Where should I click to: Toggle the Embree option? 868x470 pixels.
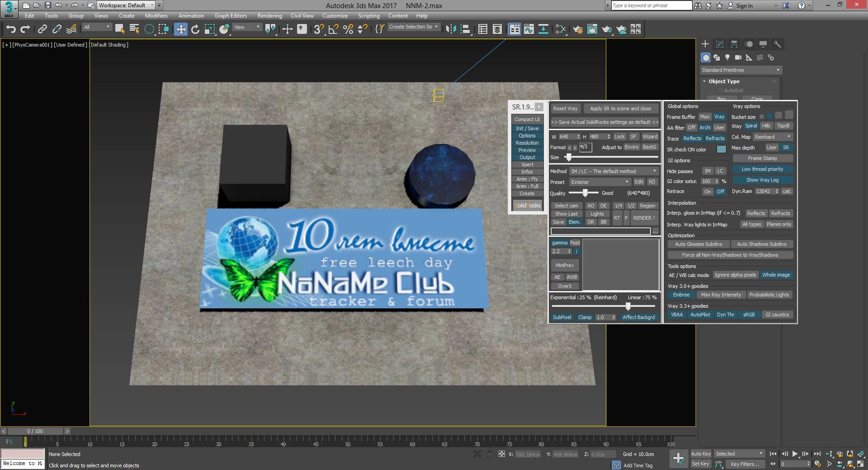click(x=681, y=295)
